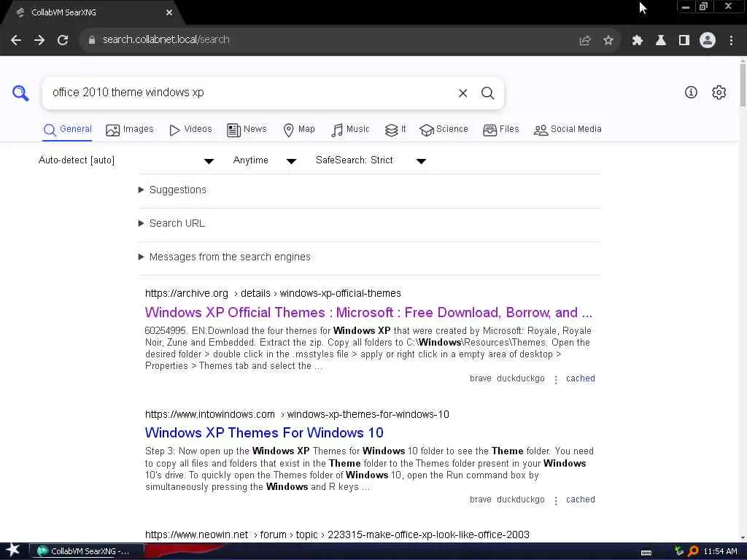Click the green tray icon
Screen dimensions: 747x560
coord(679,551)
